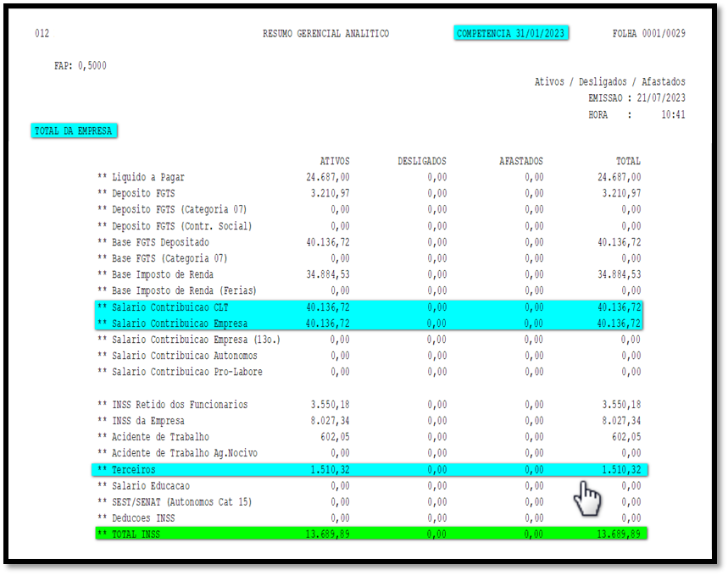Image resolution: width=728 pixels, height=575 pixels.
Task: Click the Terceiros 1.510,32 TOTAL value
Action: [621, 470]
